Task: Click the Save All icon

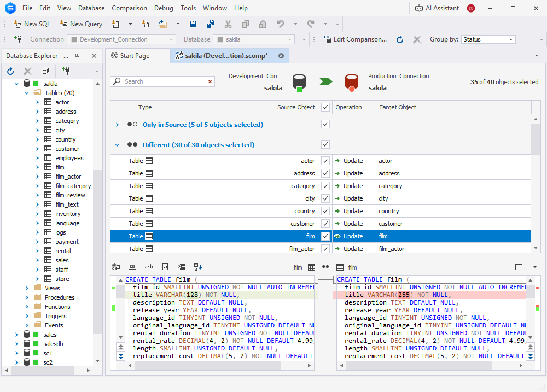Action: coord(211,24)
